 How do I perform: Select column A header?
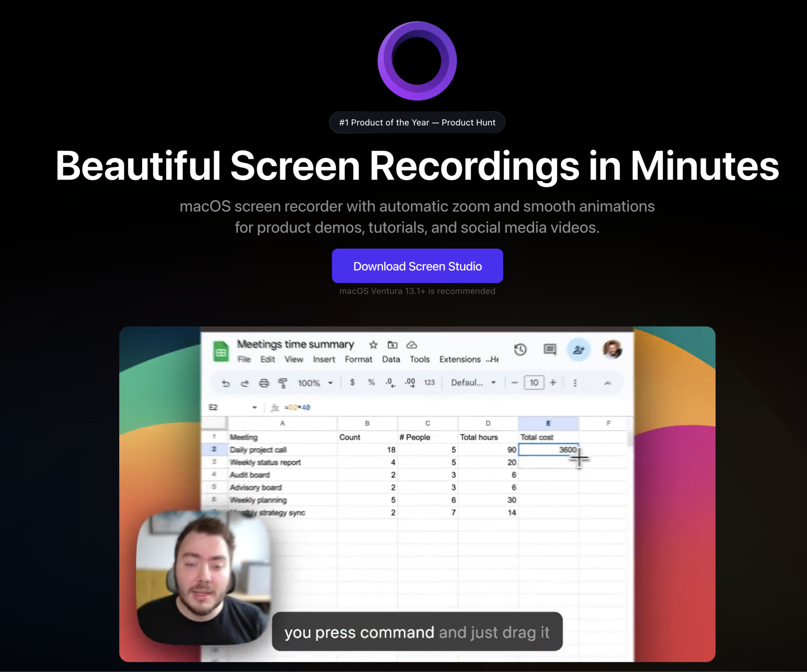point(282,423)
